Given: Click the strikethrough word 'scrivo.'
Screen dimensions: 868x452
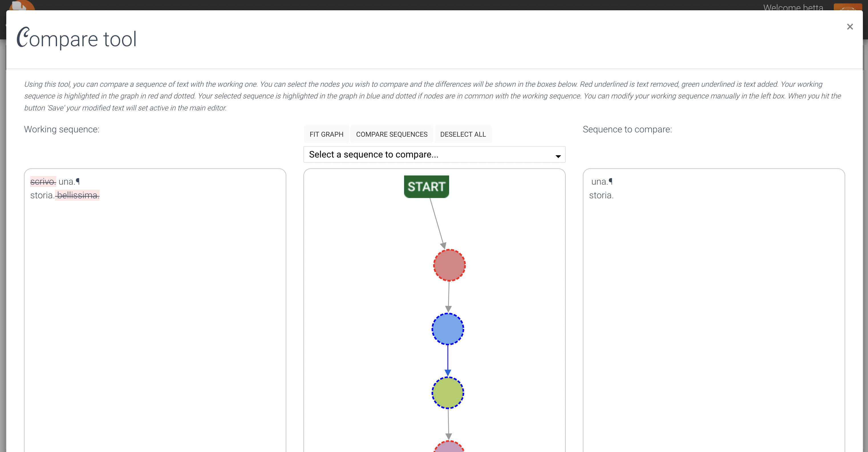Looking at the screenshot, I should point(43,182).
